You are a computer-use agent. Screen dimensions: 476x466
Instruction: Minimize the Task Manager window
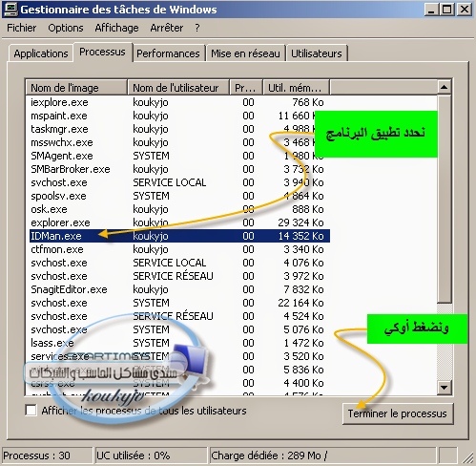431,10
